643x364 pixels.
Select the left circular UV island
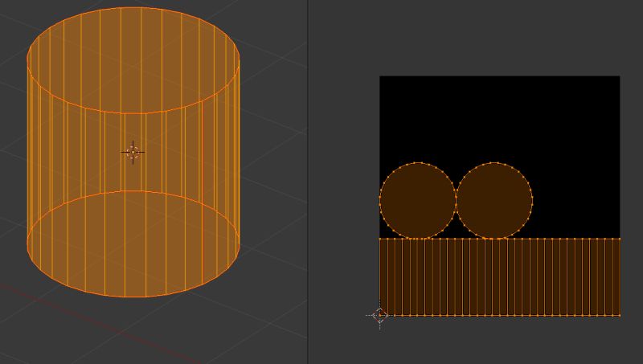[417, 200]
